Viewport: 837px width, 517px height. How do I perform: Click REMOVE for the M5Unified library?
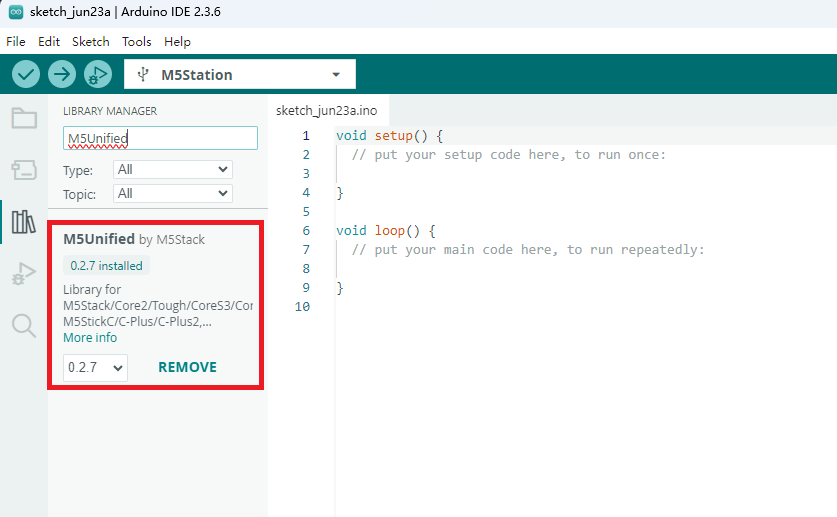coord(187,367)
